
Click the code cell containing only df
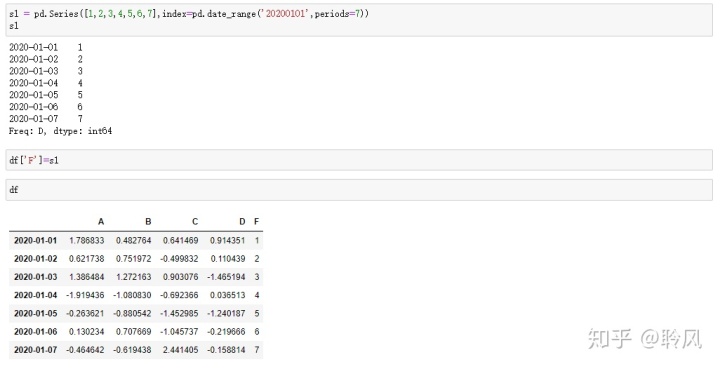[359, 190]
